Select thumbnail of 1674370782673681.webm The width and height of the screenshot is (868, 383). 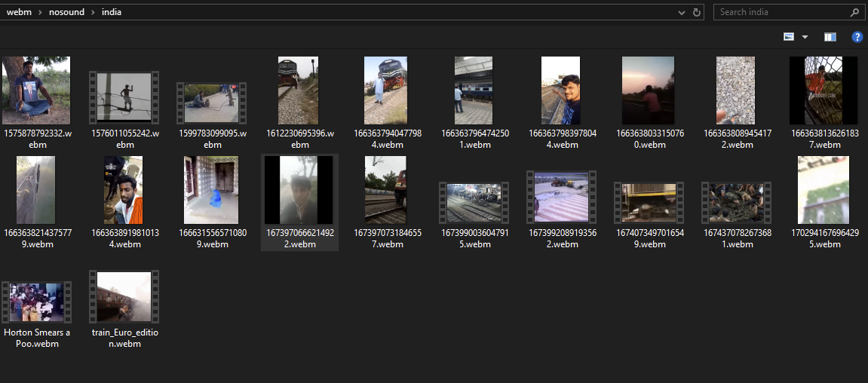(x=736, y=203)
